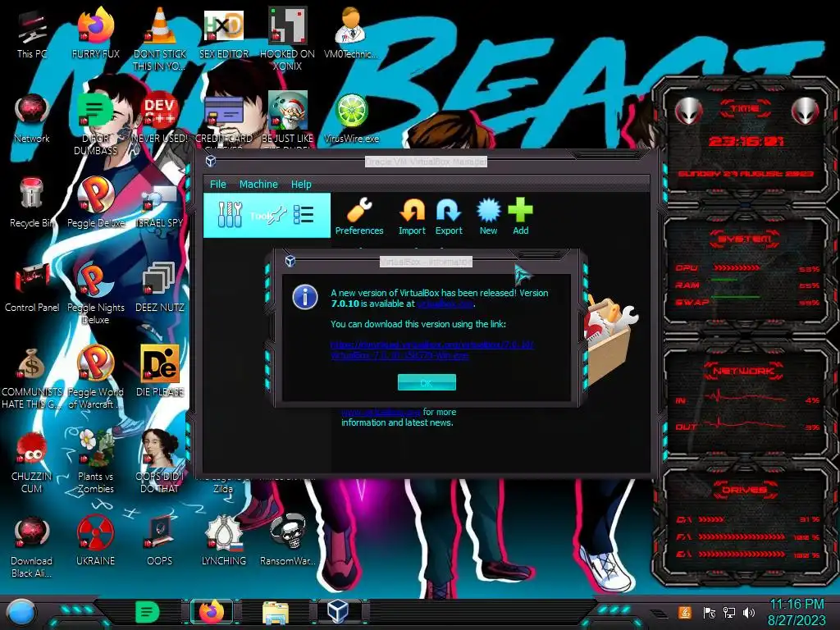Click the C:\ drive usage bar in DRIVES gadget
840x630 pixels.
point(711,519)
